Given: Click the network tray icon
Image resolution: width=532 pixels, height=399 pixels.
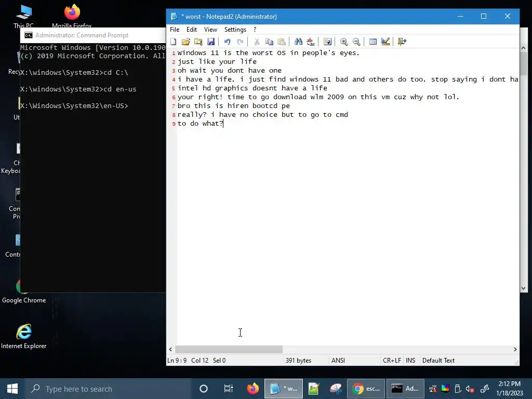Looking at the screenshot, I should coord(433,389).
